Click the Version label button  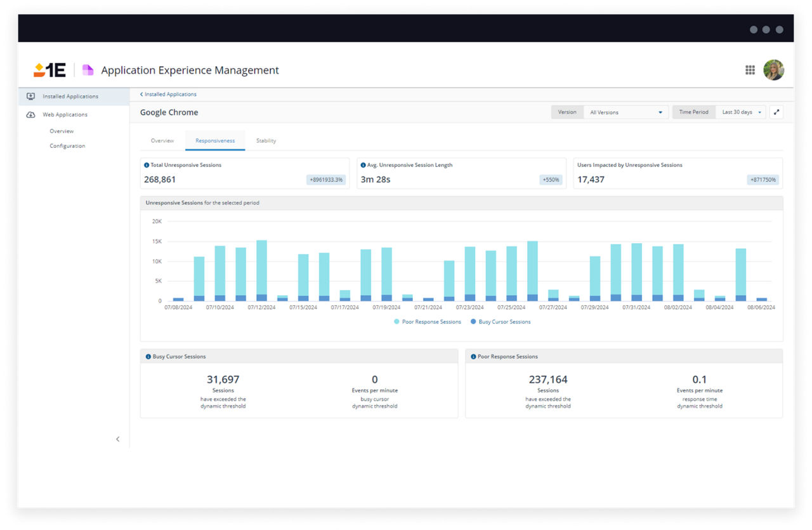[568, 112]
